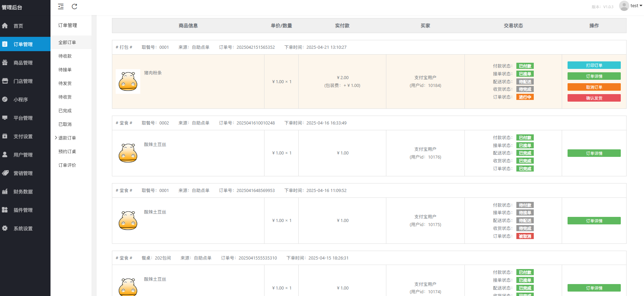
Task: Open the 门店管理 menu
Action: 25,81
